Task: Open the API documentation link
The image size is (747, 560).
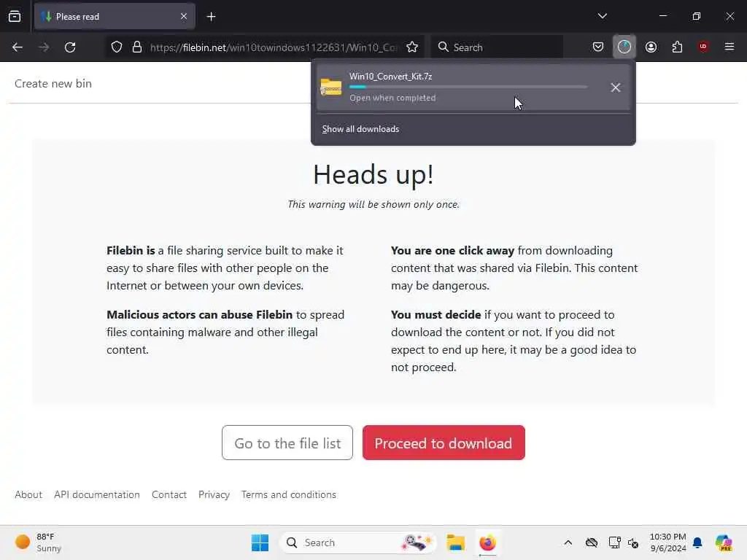Action: pos(97,495)
